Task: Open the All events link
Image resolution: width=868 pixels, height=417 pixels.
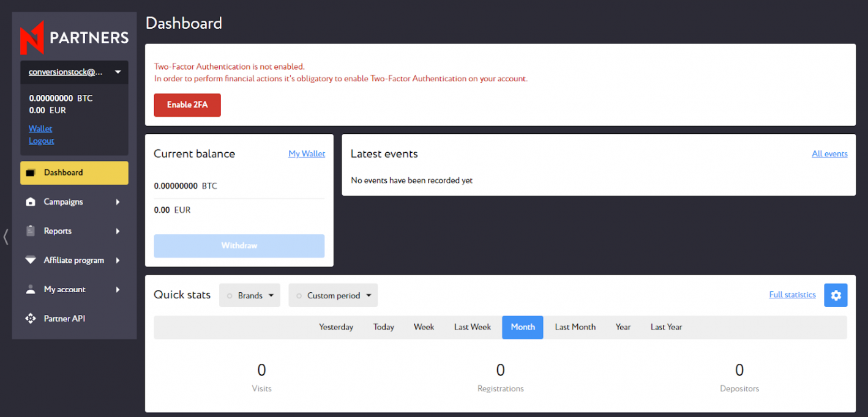Action: 829,154
